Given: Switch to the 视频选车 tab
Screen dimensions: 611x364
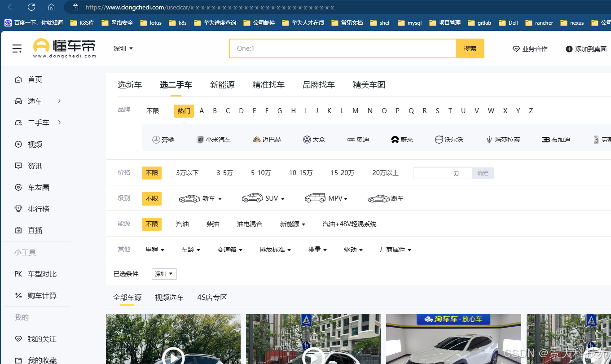Looking at the screenshot, I should pyautogui.click(x=169, y=297).
